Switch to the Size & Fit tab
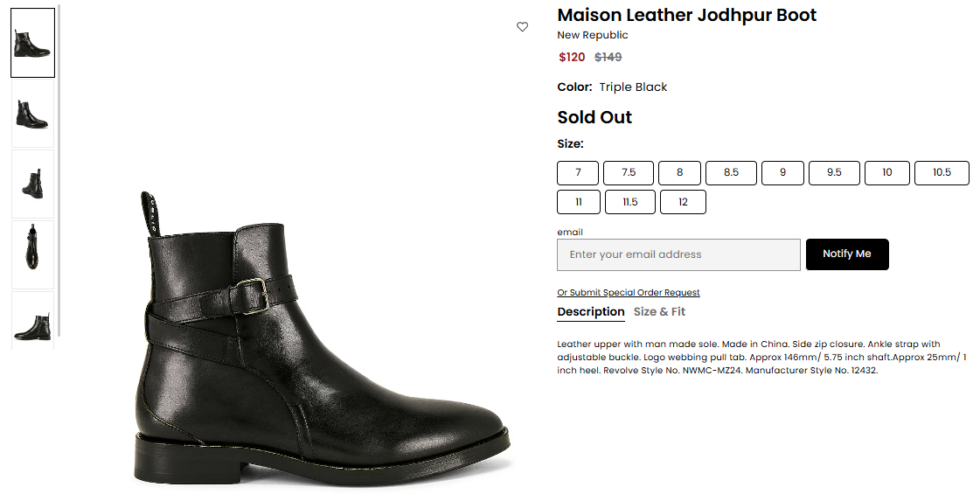Image resolution: width=980 pixels, height=501 pixels. tap(659, 311)
